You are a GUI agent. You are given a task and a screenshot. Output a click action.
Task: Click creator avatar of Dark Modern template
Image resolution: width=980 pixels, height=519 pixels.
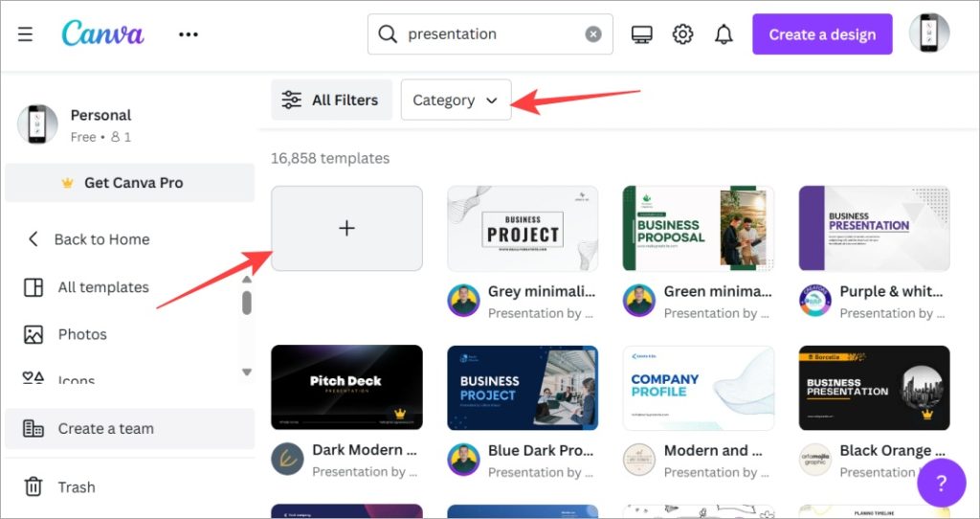[287, 460]
